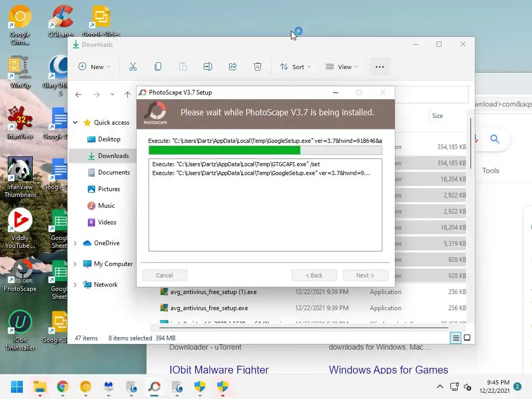Go up one folder level
The height and width of the screenshot is (399, 532).
click(128, 95)
